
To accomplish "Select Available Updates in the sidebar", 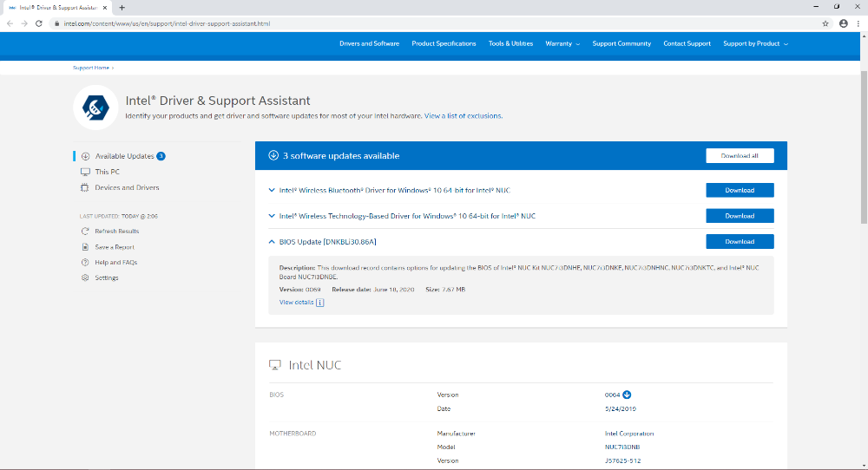I will 124,156.
